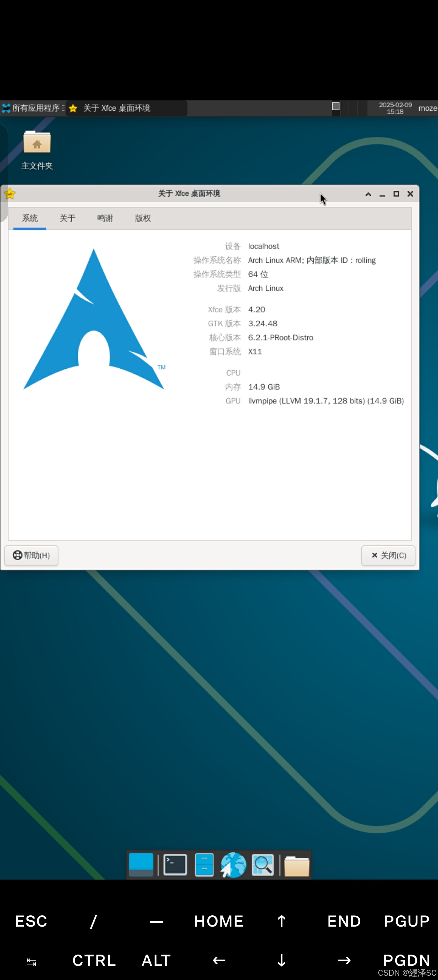The width and height of the screenshot is (438, 980).
Task: Click the moze user name in panel
Action: point(428,108)
